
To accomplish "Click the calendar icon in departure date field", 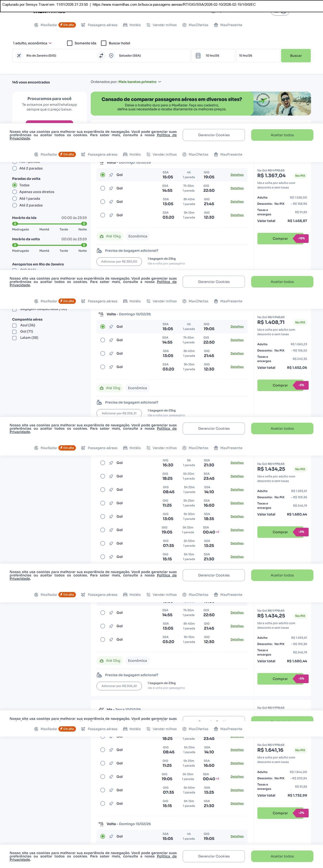I will [198, 56].
